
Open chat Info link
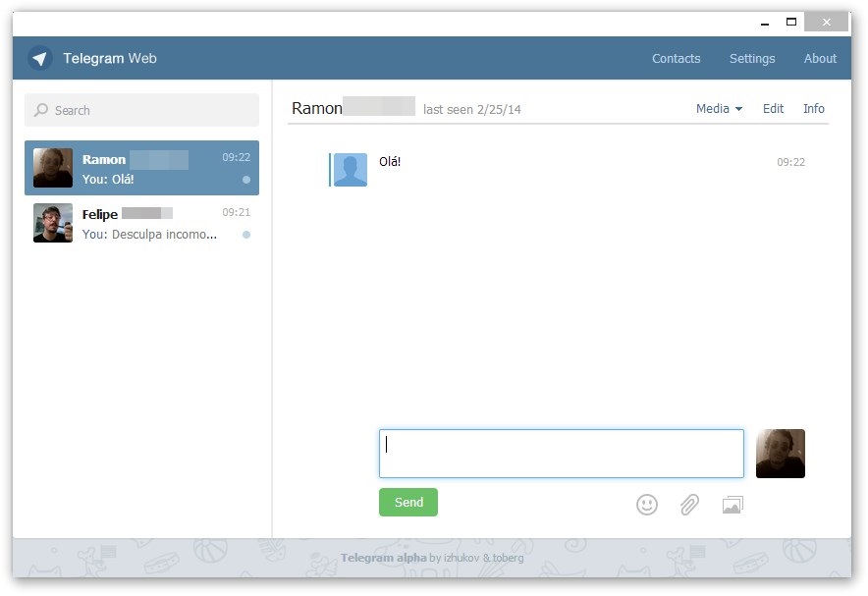pyautogui.click(x=813, y=108)
